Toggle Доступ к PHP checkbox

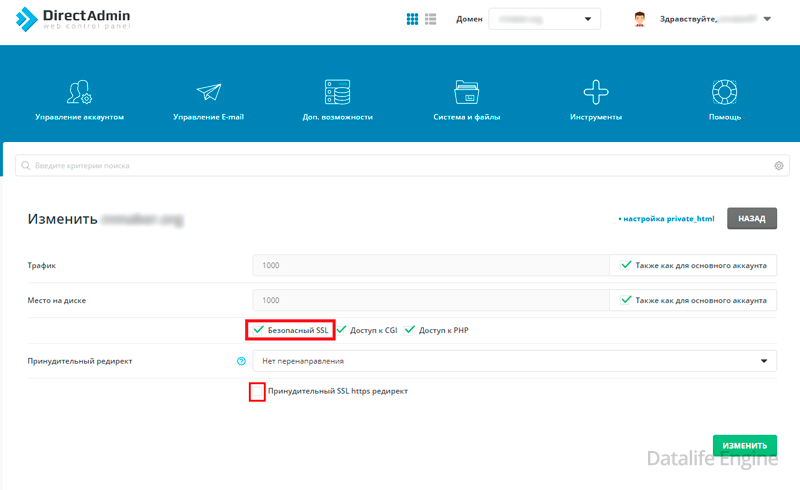coord(411,329)
